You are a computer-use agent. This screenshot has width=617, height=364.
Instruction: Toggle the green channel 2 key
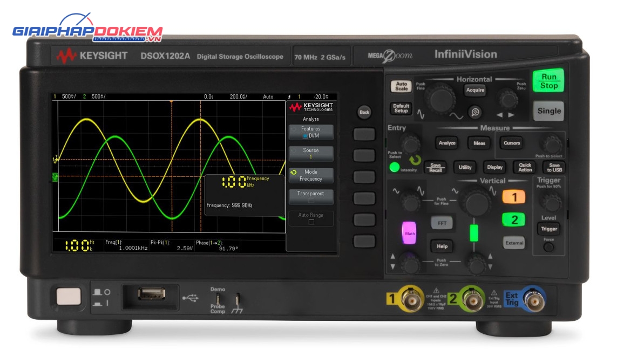pos(514,219)
